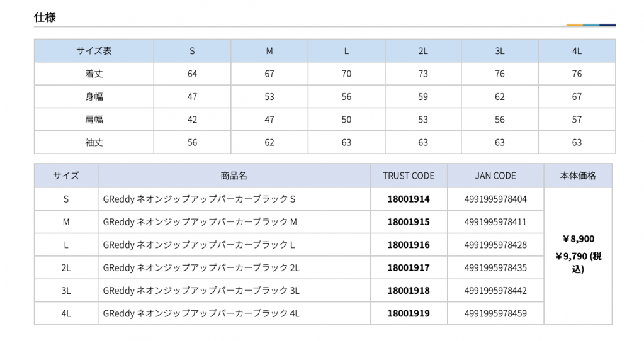The height and width of the screenshot is (341, 644).
Task: Click the 肩幅 value 50 for size L
Action: click(347, 120)
